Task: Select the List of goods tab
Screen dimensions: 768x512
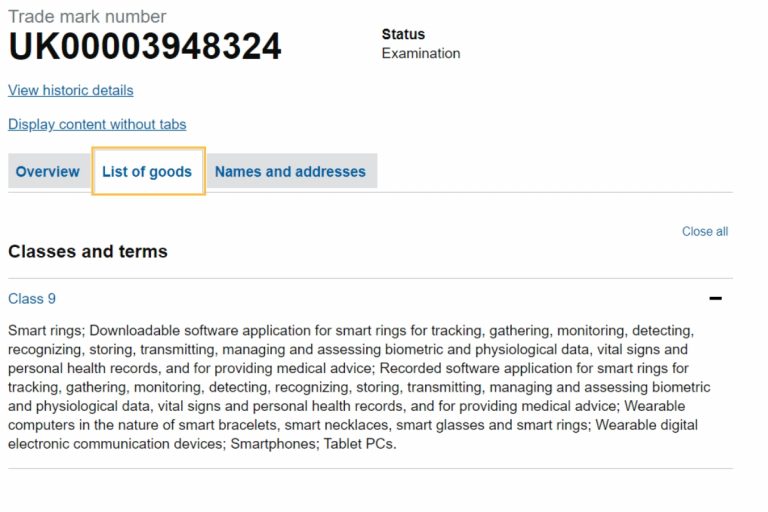Action: (147, 171)
